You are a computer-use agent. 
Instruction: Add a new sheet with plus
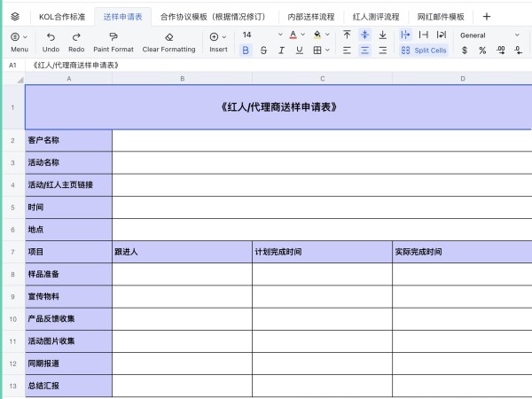click(x=487, y=16)
